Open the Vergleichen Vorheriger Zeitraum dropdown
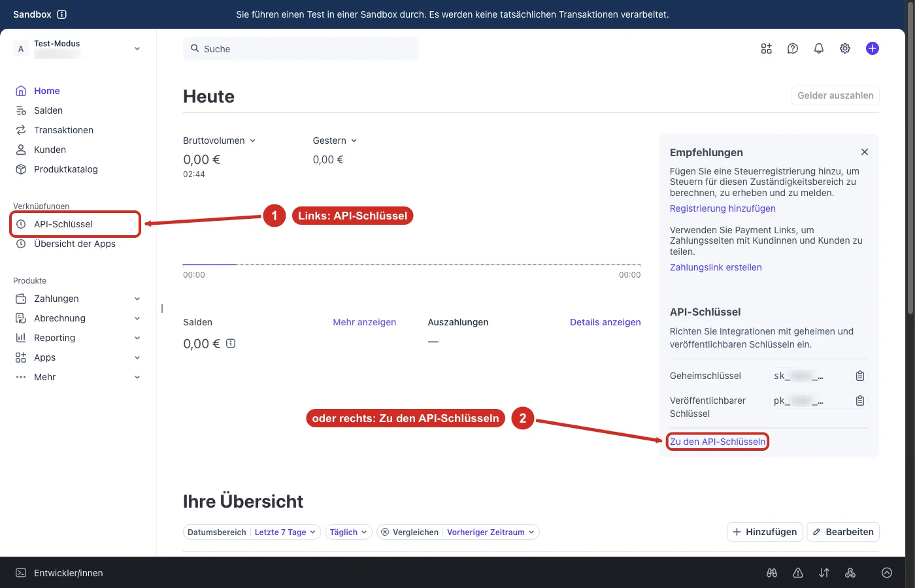This screenshot has width=915, height=588. point(458,532)
